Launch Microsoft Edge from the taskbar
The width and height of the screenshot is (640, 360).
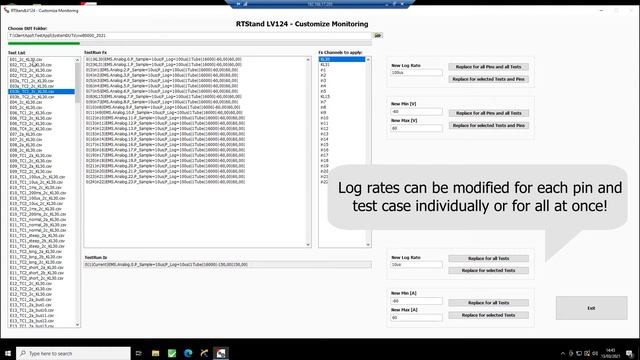(x=188, y=353)
